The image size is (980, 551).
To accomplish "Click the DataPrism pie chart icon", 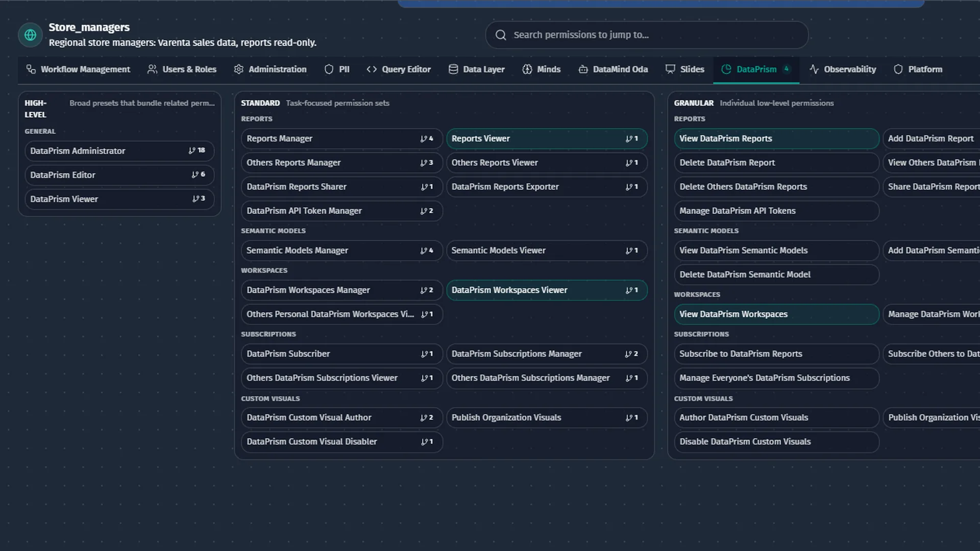I will [726, 69].
